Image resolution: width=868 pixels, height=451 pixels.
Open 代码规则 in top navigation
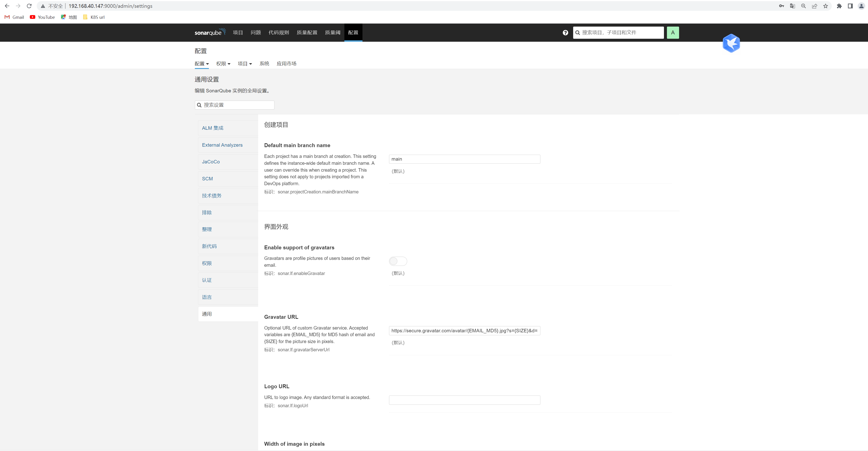tap(278, 33)
